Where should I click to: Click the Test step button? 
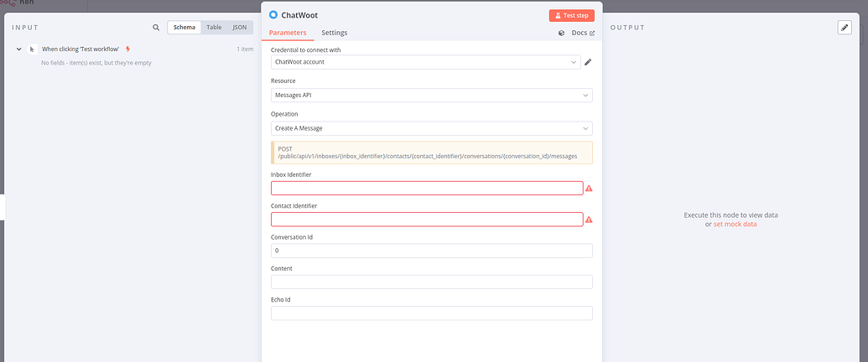click(x=572, y=15)
